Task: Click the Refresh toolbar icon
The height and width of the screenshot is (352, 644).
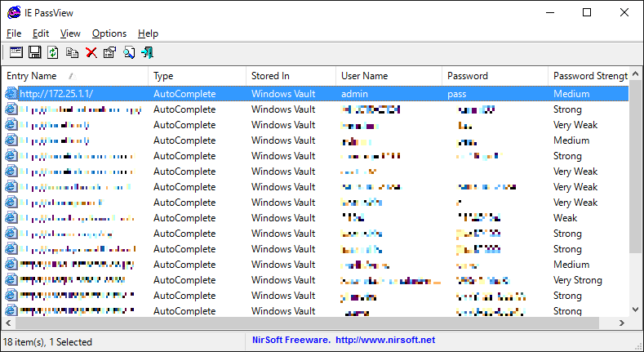Action: pyautogui.click(x=53, y=53)
